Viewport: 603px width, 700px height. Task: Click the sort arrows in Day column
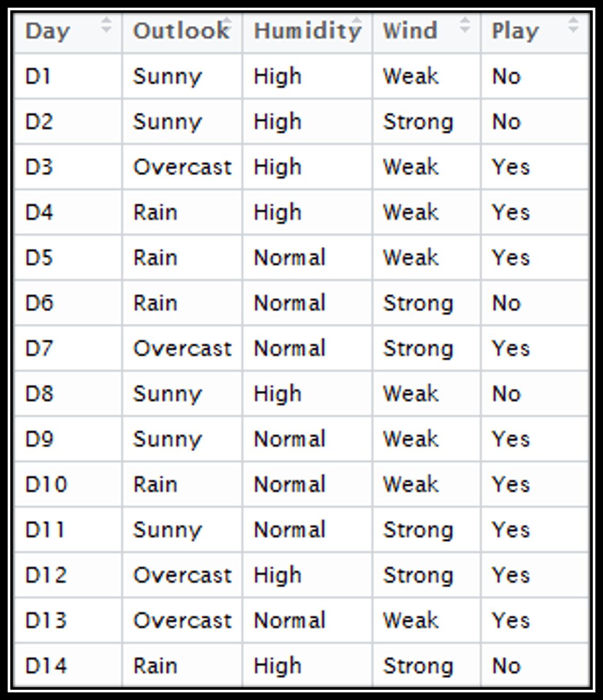[106, 25]
